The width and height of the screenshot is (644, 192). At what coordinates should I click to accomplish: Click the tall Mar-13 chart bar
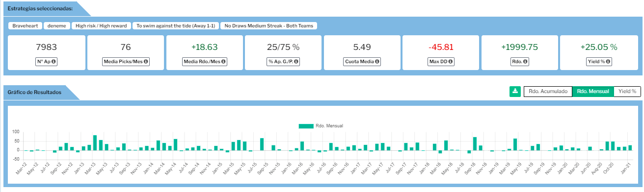point(95,143)
